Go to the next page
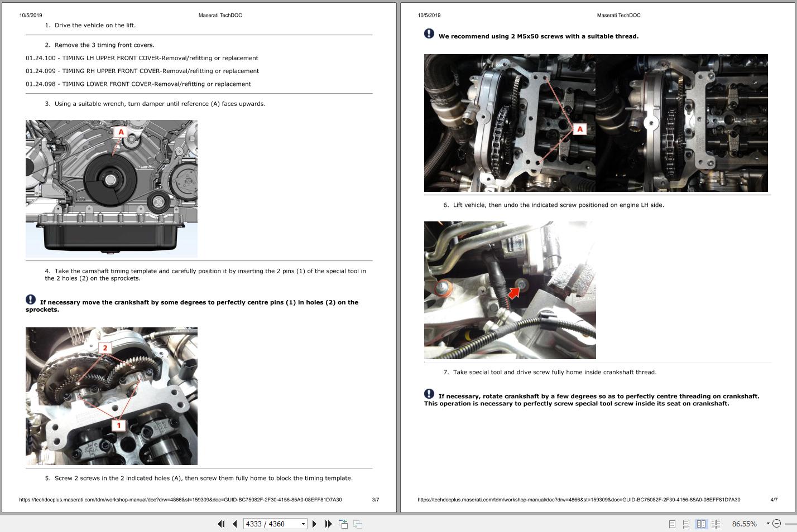797x532 pixels. pyautogui.click(x=314, y=524)
